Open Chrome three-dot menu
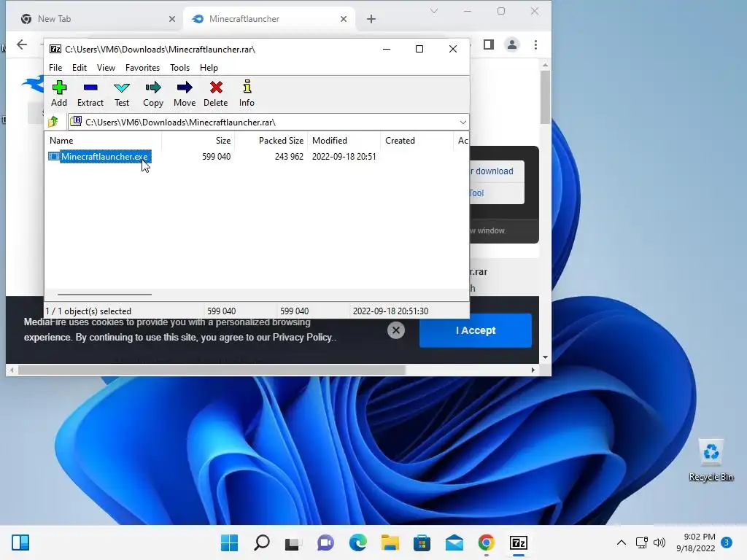The height and width of the screenshot is (560, 747). [x=536, y=44]
